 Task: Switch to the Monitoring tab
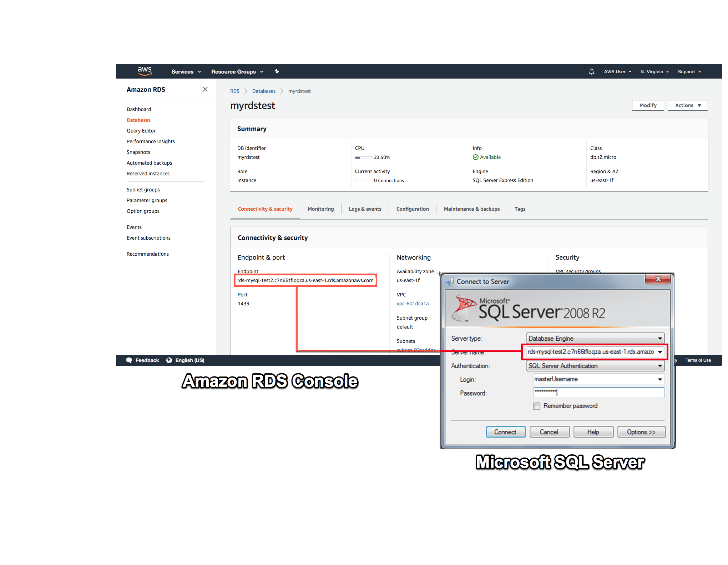320,209
